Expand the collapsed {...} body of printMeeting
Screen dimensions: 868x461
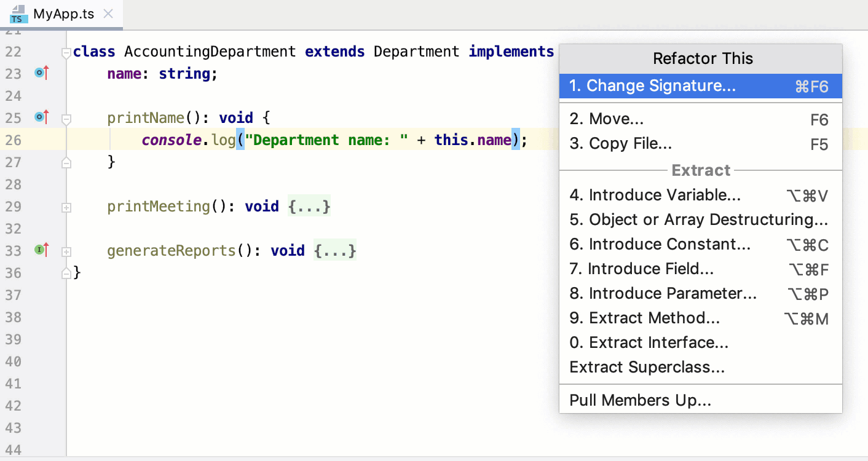(x=309, y=207)
